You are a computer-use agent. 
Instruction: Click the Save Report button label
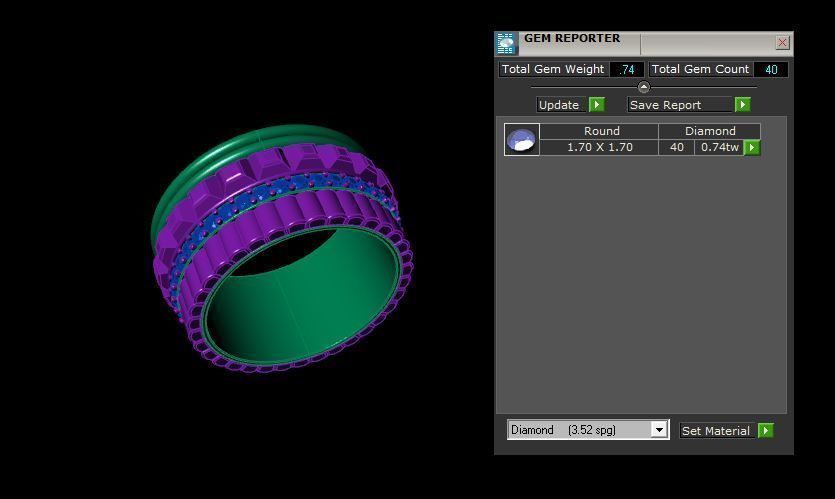[x=680, y=105]
